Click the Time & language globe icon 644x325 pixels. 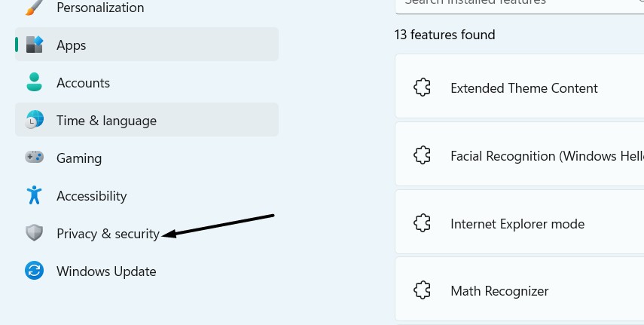point(35,121)
